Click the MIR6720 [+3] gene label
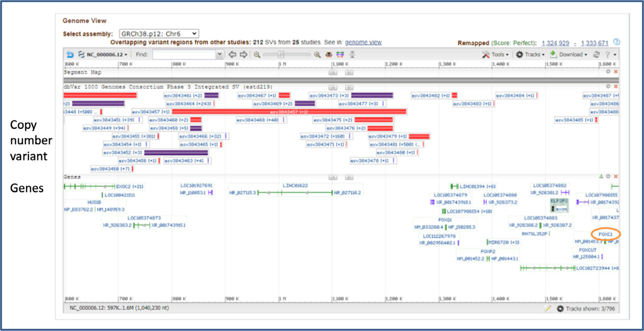This screenshot has height=331, width=644. pos(504,242)
